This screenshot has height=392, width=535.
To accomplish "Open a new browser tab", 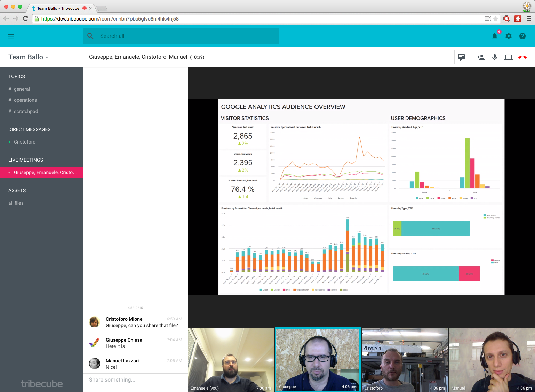I will click(102, 8).
